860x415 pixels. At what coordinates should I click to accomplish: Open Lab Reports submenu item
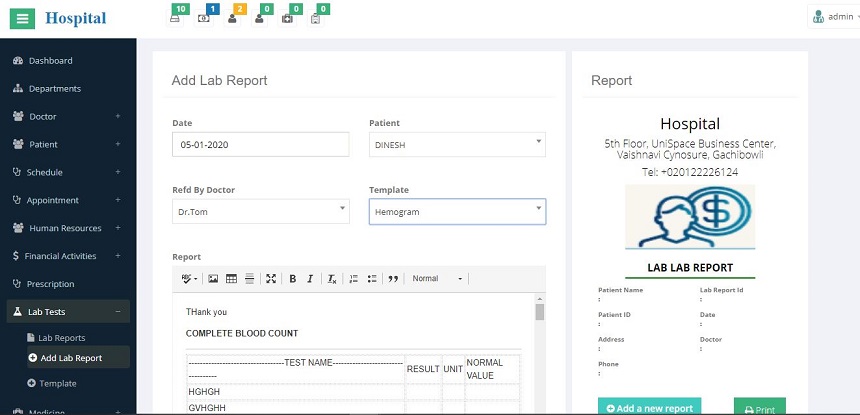pyautogui.click(x=61, y=338)
